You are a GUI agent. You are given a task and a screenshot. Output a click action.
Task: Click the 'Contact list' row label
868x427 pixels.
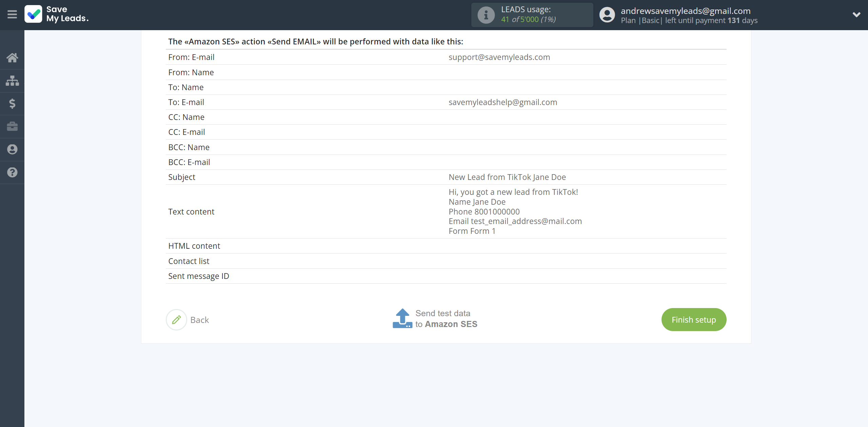coord(189,261)
